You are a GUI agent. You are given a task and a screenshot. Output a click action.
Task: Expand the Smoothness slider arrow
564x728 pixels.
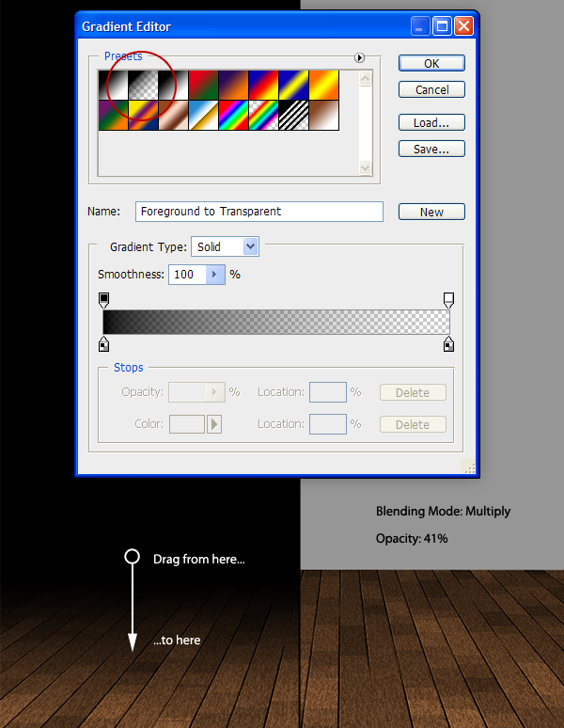(214, 275)
